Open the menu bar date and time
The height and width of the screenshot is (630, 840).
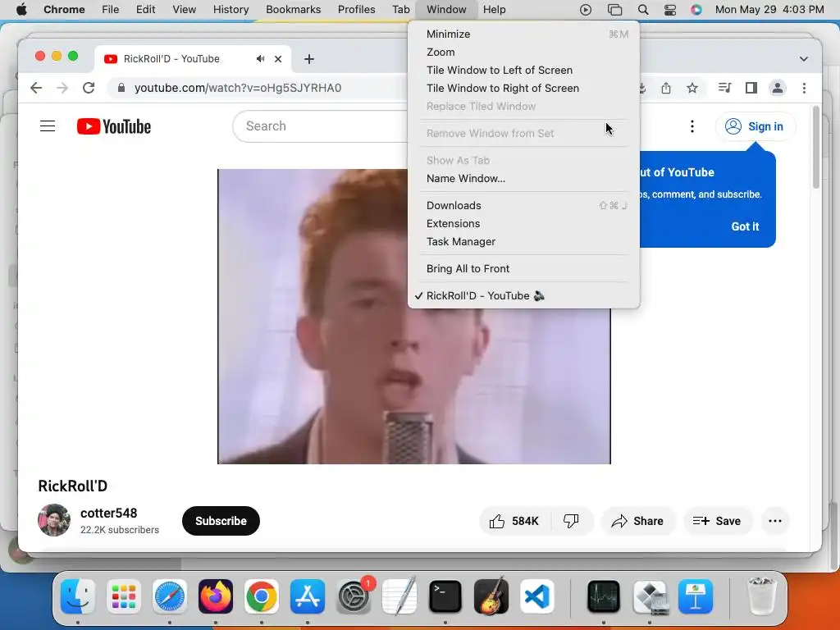769,10
